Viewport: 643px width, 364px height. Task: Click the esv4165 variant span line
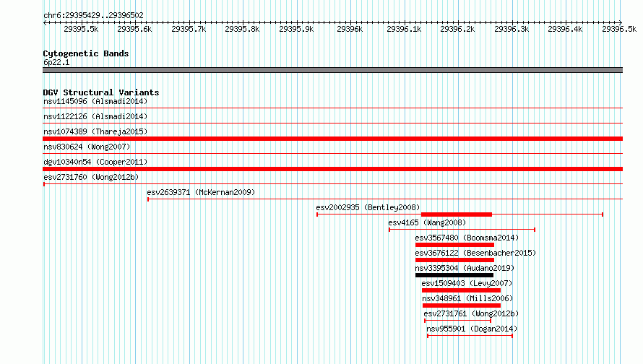tap(462, 230)
